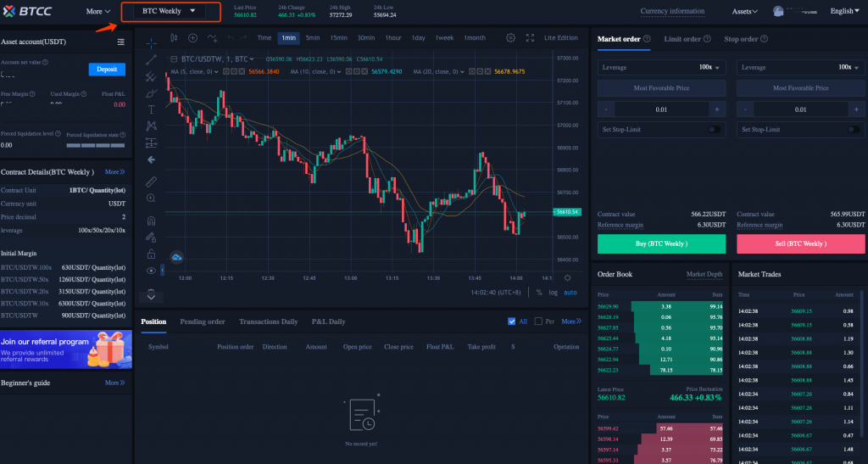Screen dimensions: 868x464
Task: Switch to the Stop order tab
Action: pyautogui.click(x=741, y=39)
